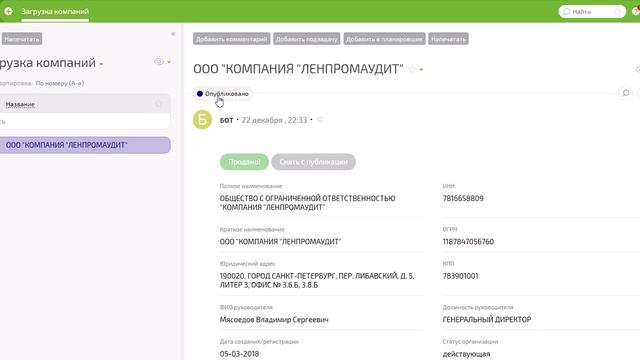The width and height of the screenshot is (640, 360).
Task: Open the dropdown arrow beside the record title
Action: 421,70
